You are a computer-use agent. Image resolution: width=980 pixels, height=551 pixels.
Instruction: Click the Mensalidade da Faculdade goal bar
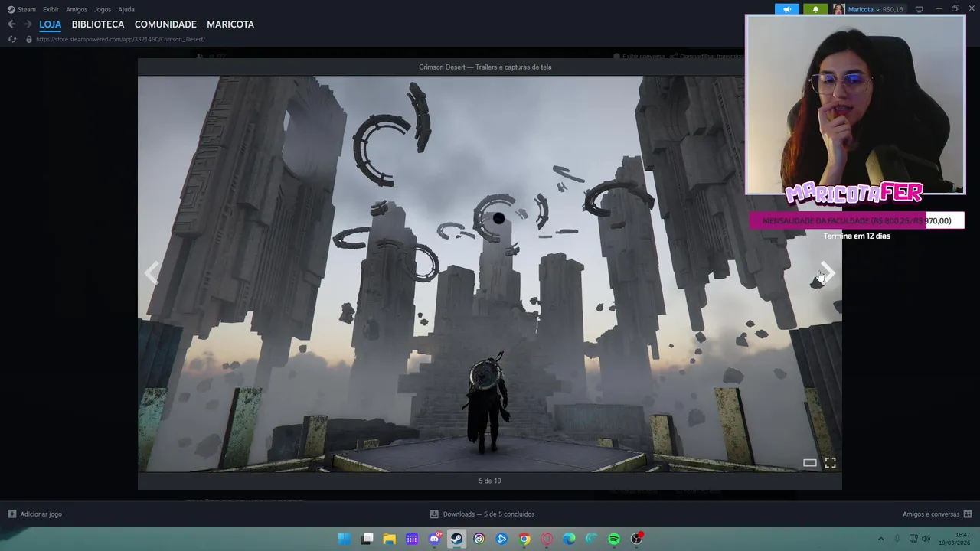(856, 220)
